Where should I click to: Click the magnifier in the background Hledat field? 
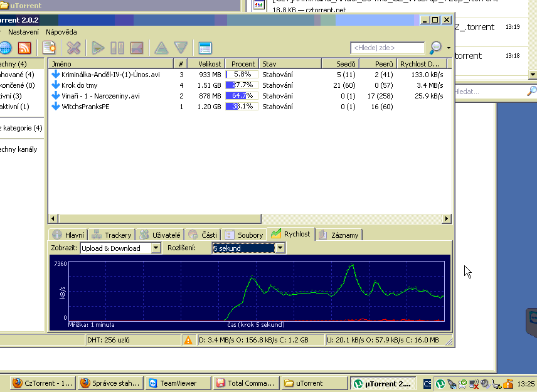click(531, 91)
